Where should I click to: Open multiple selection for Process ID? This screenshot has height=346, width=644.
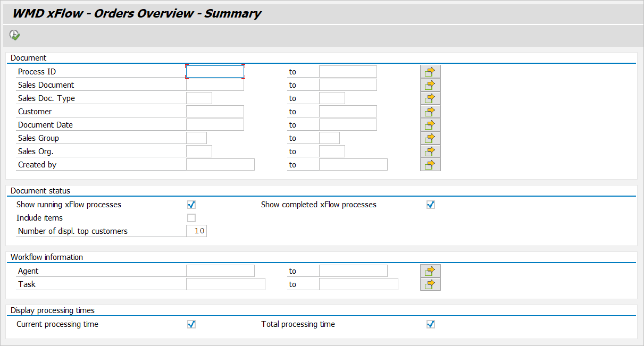point(430,71)
